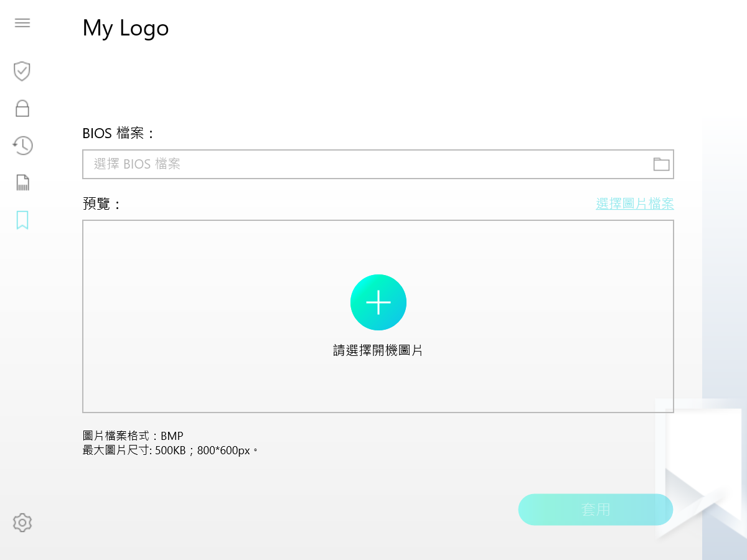
Task: Open settings with the gear icon
Action: click(x=22, y=522)
